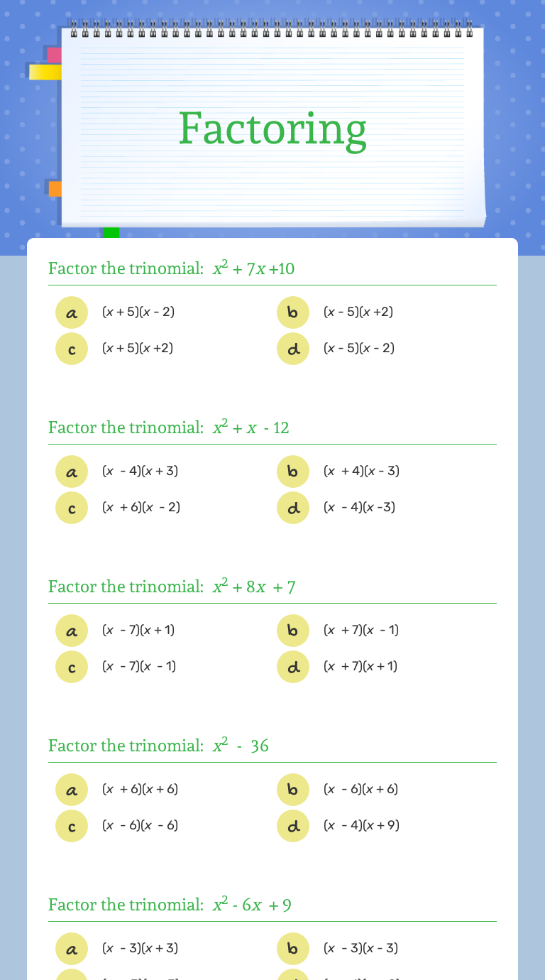545x980 pixels.
Task: Choose option a (x - 4)(x + 3) under the second question
Action: (x=72, y=472)
